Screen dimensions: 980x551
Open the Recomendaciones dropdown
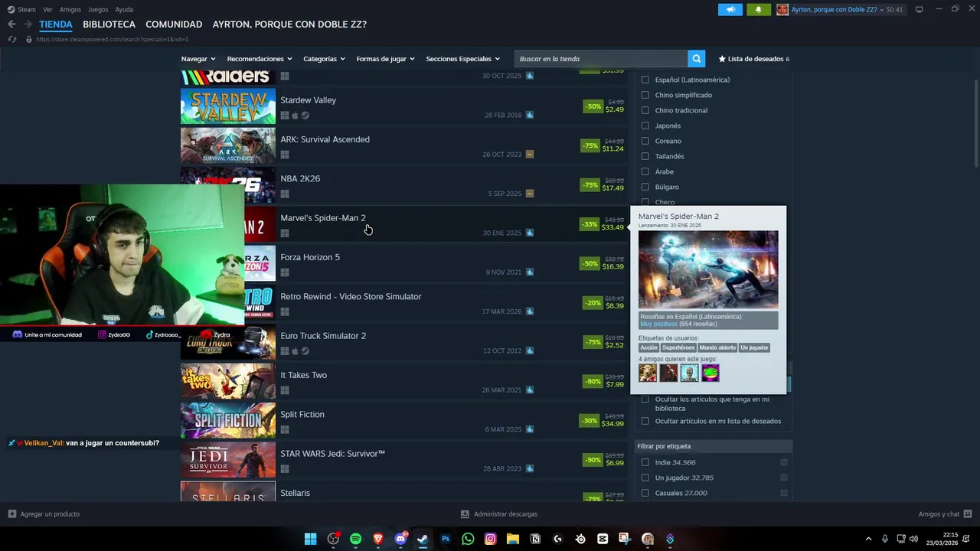point(260,59)
